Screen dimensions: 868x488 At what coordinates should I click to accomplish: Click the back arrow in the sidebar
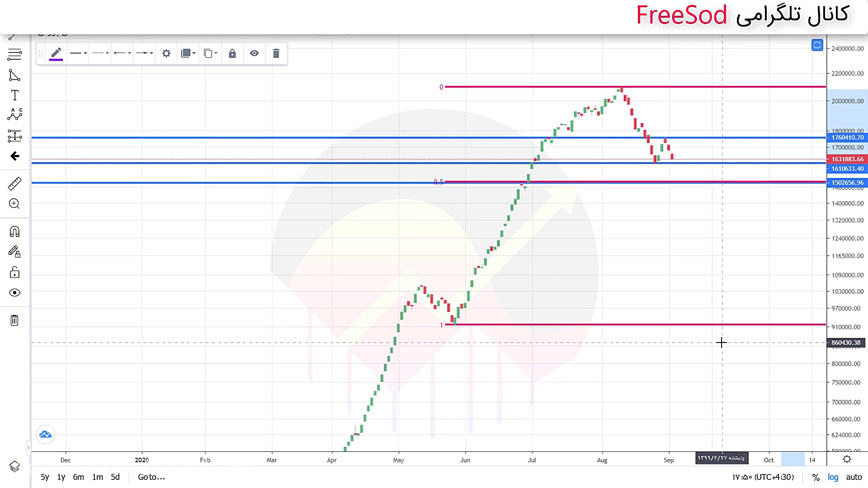coord(14,156)
